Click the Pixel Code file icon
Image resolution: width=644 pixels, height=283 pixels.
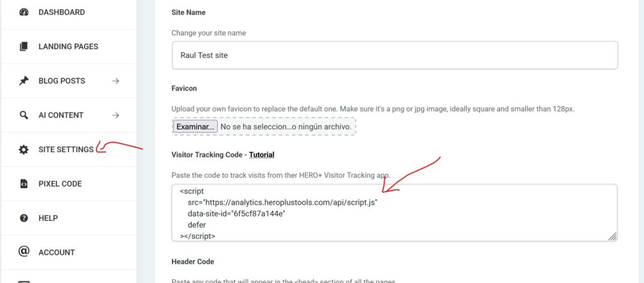click(x=24, y=184)
